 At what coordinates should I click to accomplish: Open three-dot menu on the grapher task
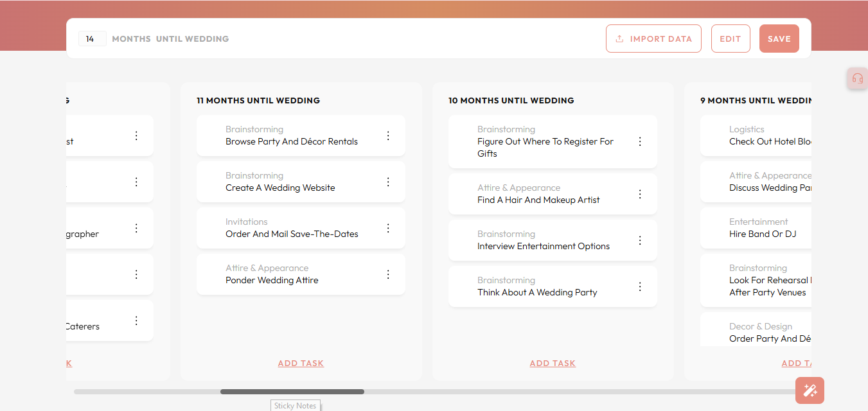click(x=136, y=228)
